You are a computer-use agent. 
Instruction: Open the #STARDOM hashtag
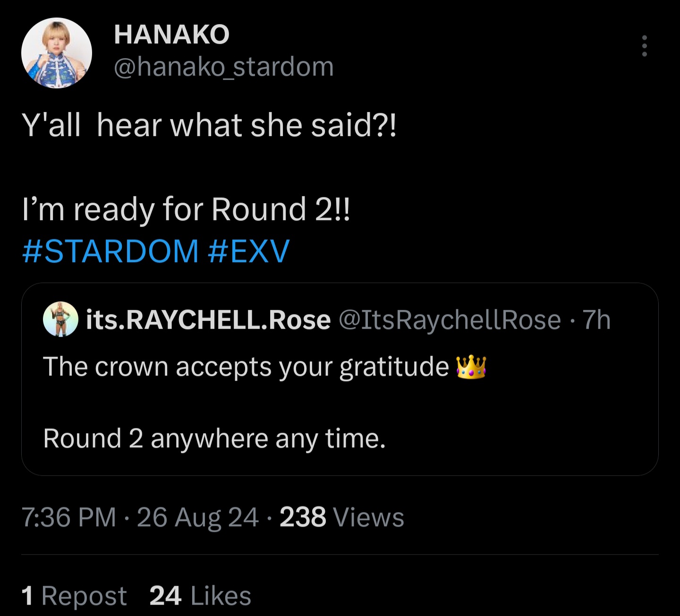[x=110, y=251]
